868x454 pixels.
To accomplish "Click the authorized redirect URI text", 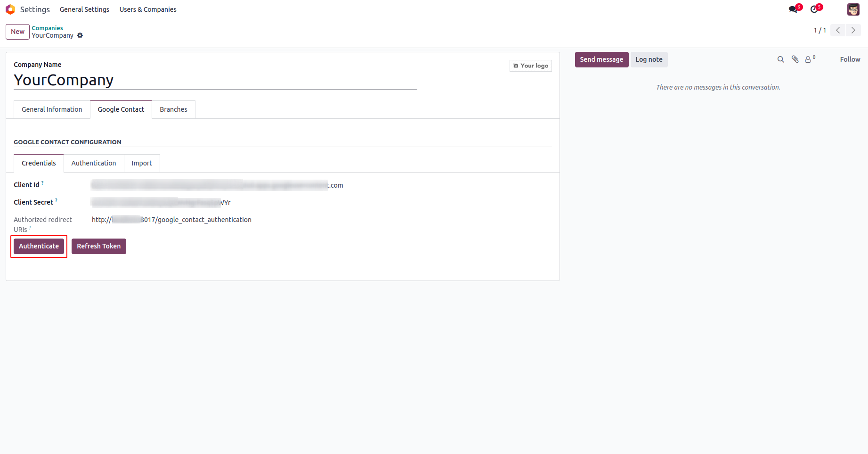I will point(171,220).
